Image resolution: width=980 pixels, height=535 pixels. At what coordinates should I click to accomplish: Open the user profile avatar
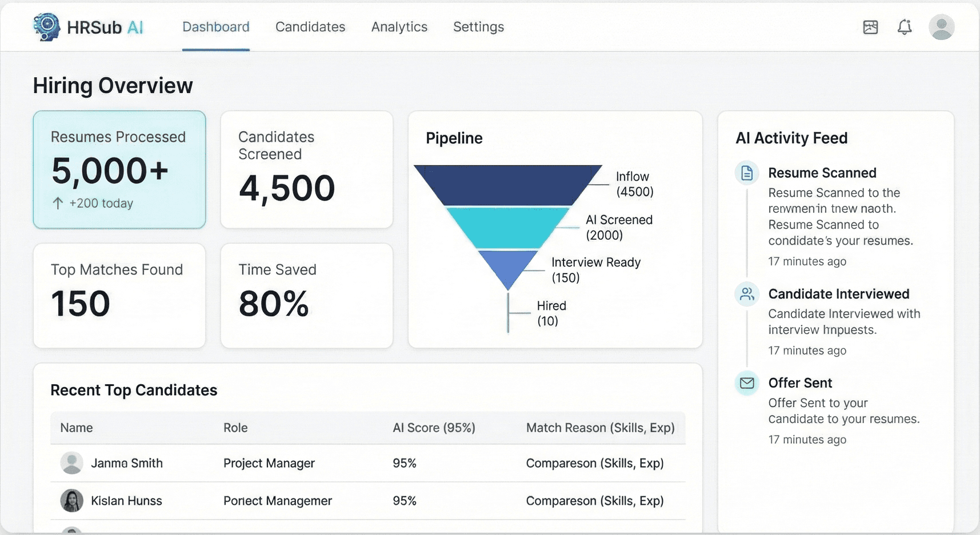(x=942, y=26)
